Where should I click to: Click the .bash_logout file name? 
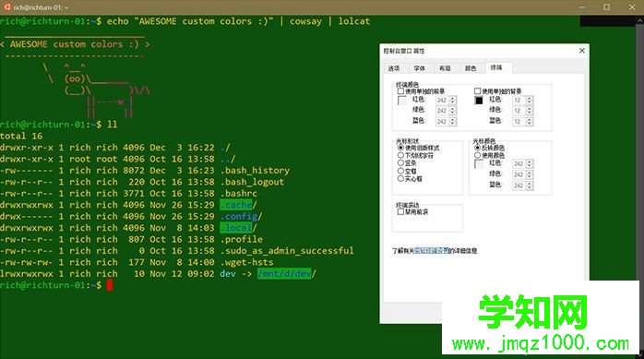coord(252,182)
